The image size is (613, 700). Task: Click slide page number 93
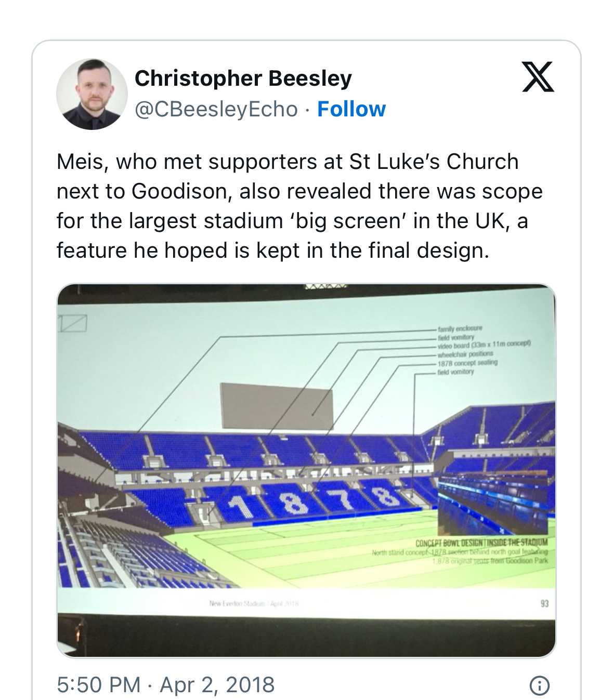(544, 603)
